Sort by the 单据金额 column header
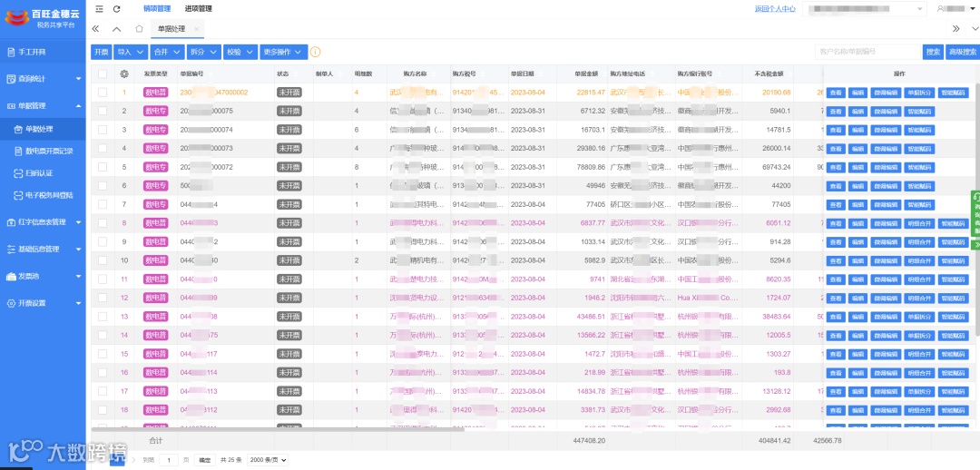Viewport: 980px width, 470px height. click(586, 73)
